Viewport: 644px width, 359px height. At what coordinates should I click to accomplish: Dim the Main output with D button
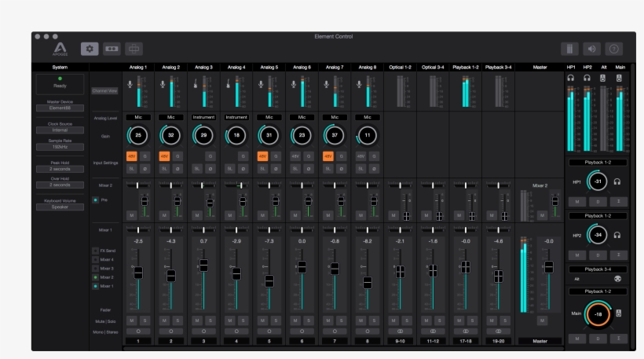[x=598, y=339]
